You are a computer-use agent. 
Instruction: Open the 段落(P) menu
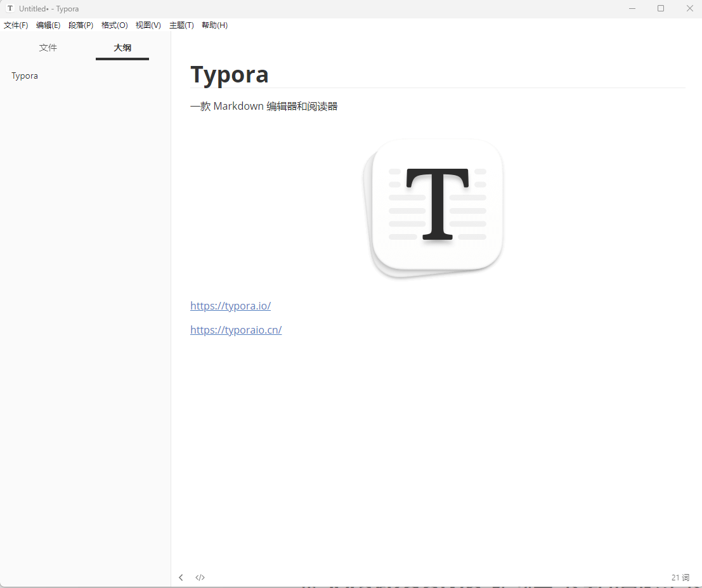81,25
